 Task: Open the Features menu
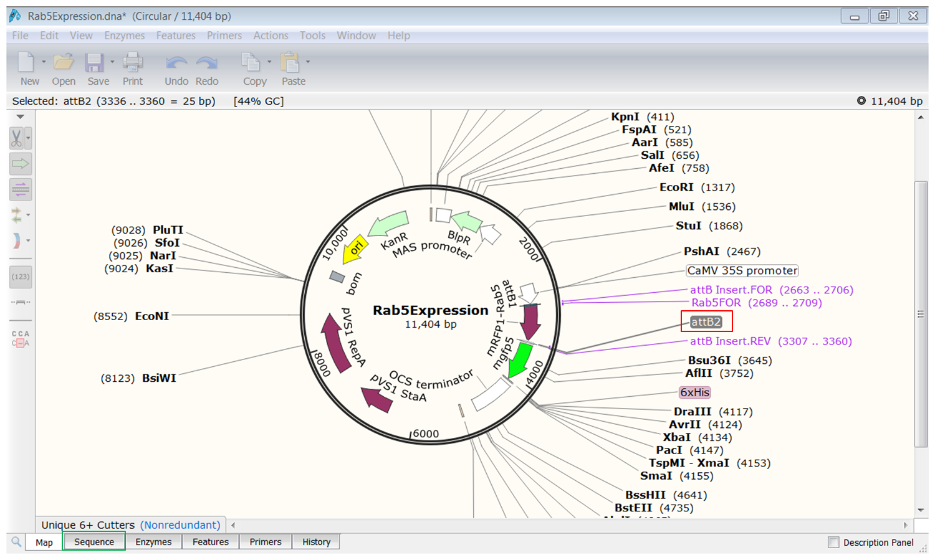click(176, 36)
